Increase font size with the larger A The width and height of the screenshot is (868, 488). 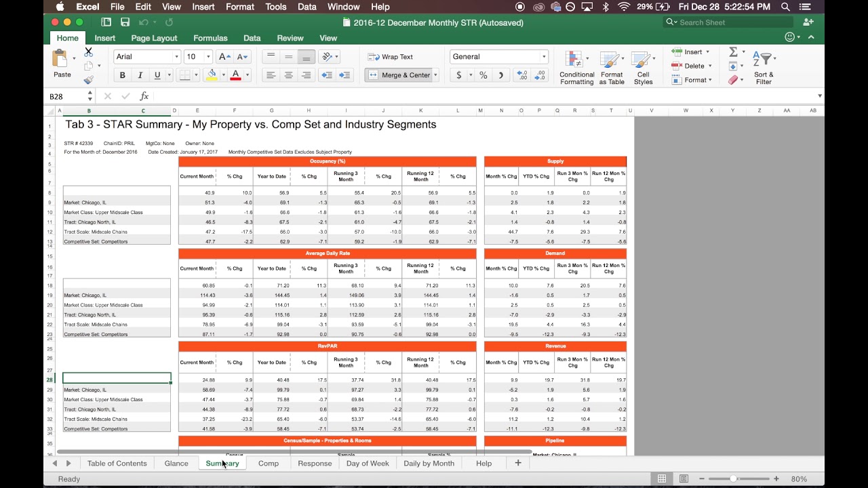click(x=225, y=57)
